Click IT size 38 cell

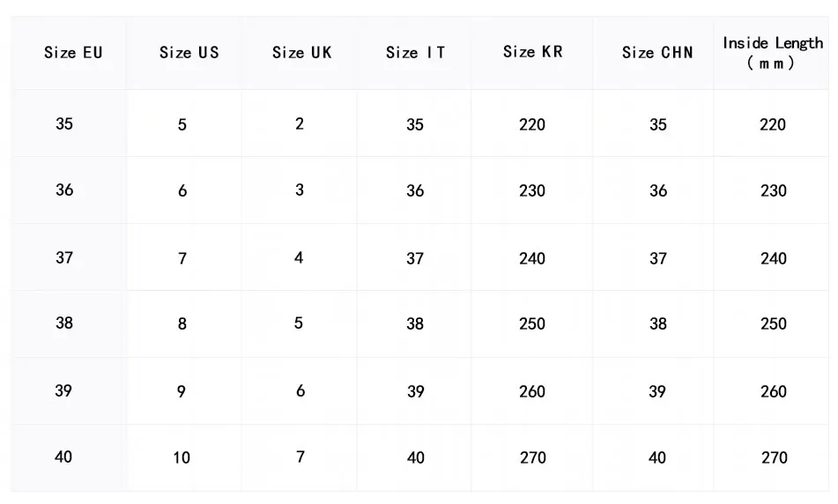click(x=415, y=323)
